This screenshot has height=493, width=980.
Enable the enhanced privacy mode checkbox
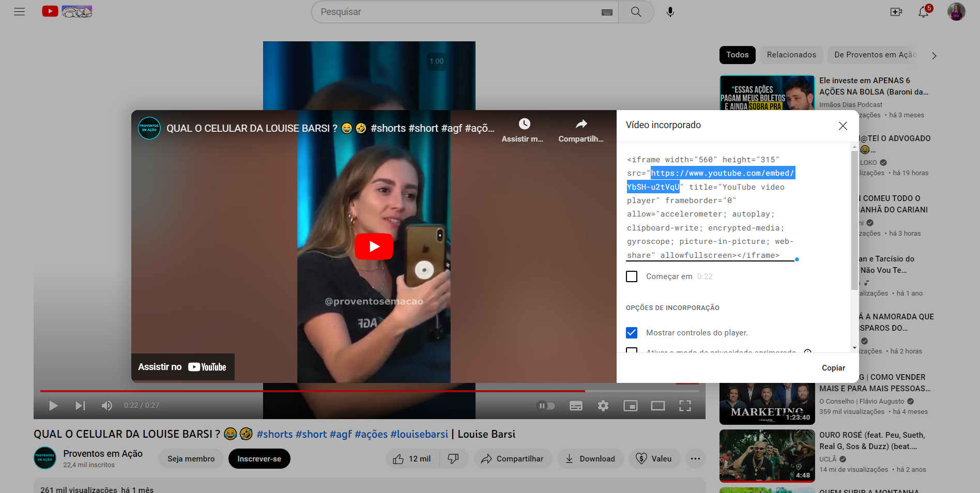[x=632, y=350]
